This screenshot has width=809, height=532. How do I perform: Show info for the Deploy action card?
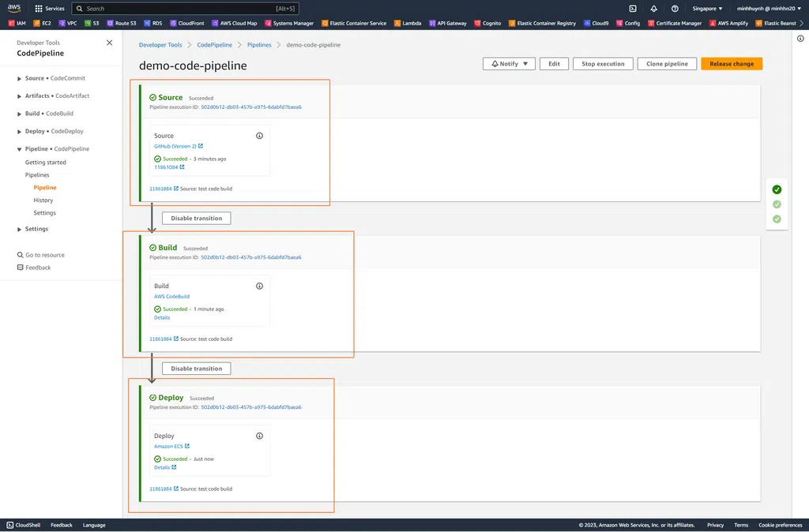(x=259, y=436)
